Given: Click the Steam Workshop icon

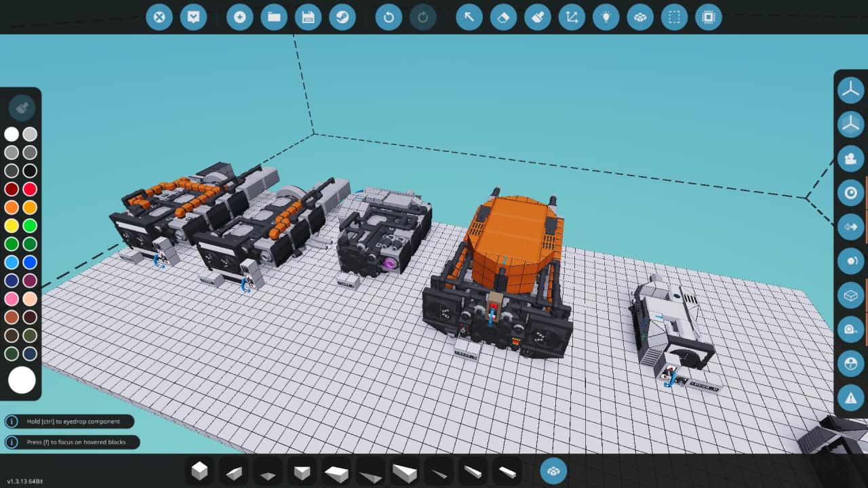Looking at the screenshot, I should pos(342,18).
